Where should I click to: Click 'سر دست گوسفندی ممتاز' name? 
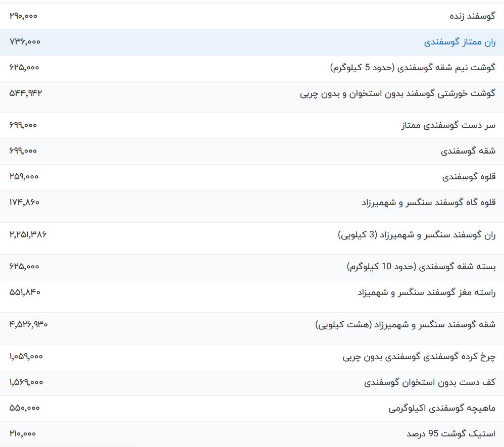pyautogui.click(x=448, y=125)
